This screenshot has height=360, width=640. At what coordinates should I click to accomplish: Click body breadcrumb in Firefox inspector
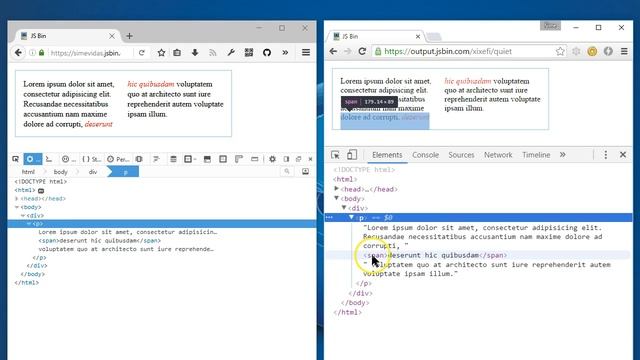[x=60, y=172]
